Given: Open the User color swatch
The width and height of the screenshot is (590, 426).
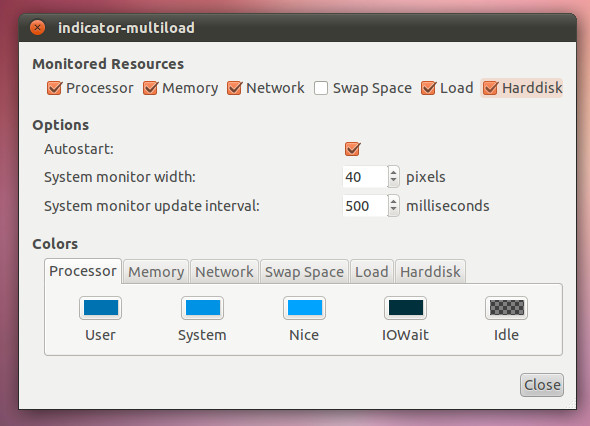Looking at the screenshot, I should point(100,308).
